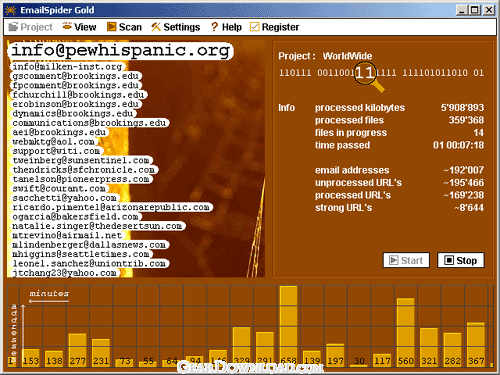This screenshot has width=500, height=375.
Task: Open the Settings menu
Action: tap(175, 27)
